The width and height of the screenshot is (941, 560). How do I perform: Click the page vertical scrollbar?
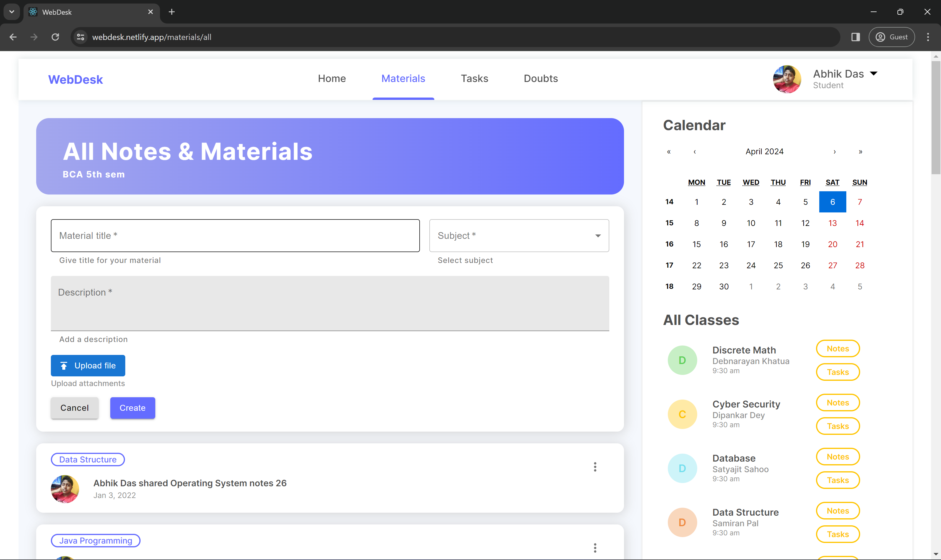(936, 118)
